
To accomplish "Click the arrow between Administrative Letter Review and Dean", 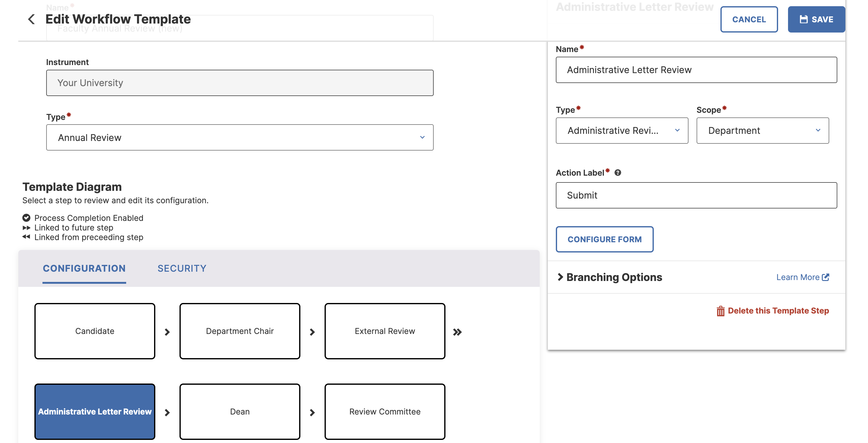I will [x=167, y=413].
